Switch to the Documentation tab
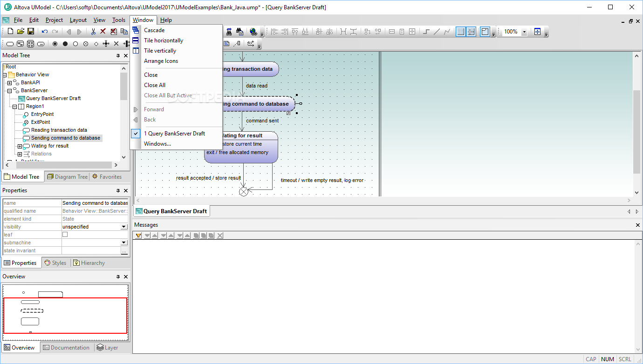 pyautogui.click(x=66, y=348)
